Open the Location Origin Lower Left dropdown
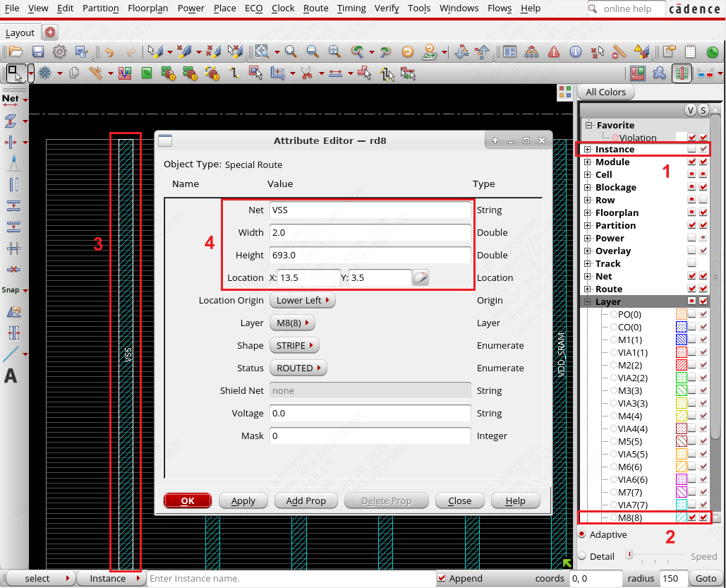726x588 pixels. 303,300
